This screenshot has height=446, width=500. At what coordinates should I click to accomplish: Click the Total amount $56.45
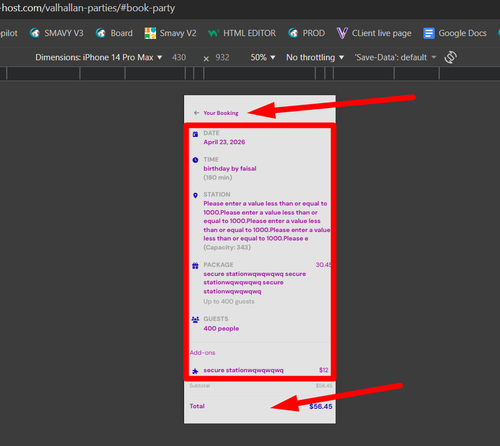pos(321,406)
